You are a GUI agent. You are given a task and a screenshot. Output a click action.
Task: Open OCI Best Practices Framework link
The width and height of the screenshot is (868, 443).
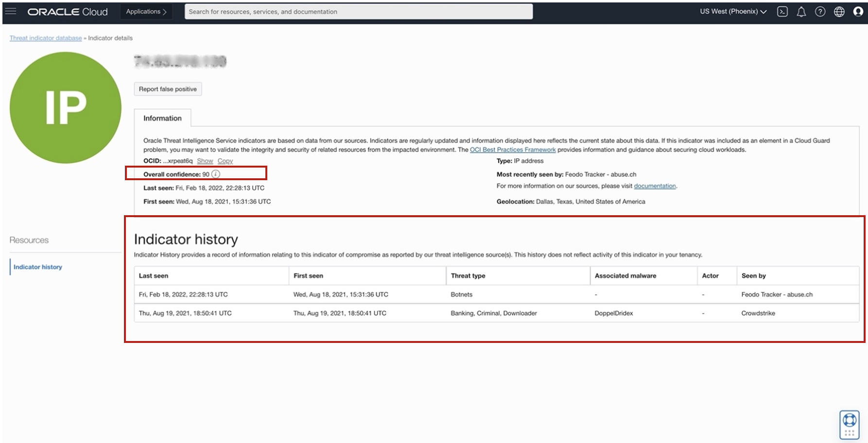point(512,150)
